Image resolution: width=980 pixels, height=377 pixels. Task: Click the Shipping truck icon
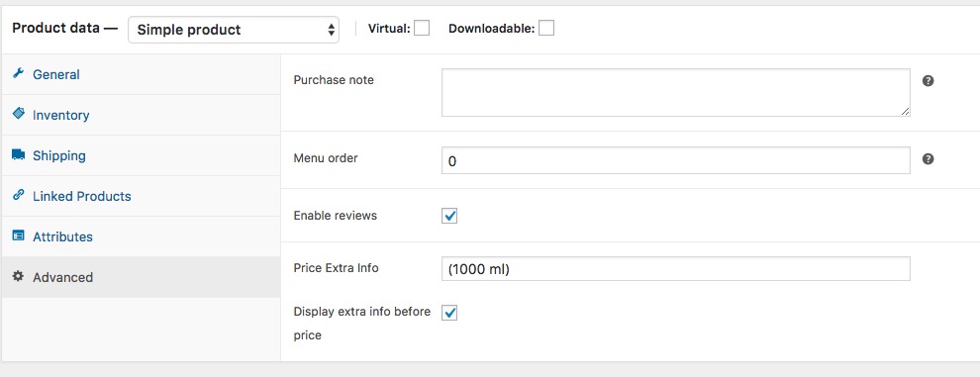pos(18,154)
